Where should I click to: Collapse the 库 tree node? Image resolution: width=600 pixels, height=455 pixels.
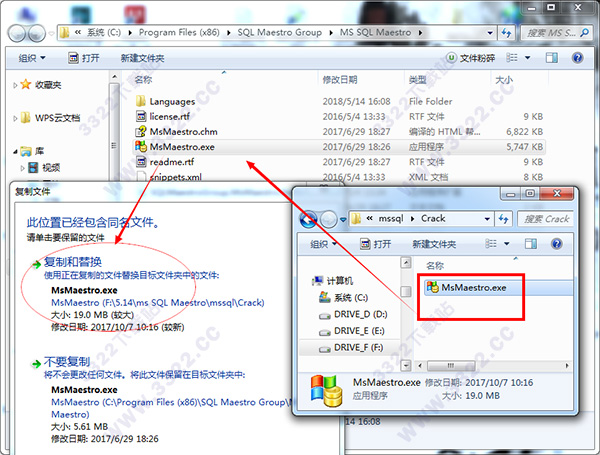(15, 152)
